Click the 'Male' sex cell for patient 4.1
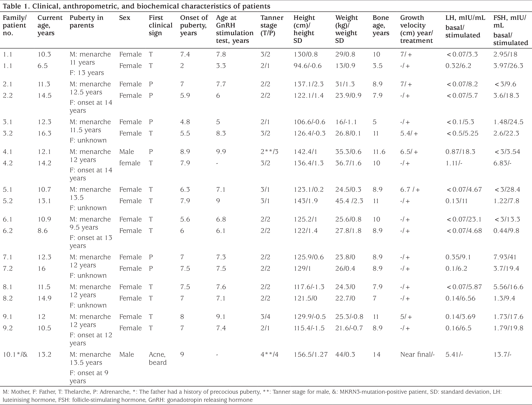Viewport: 532px width, 405px height. (126, 152)
